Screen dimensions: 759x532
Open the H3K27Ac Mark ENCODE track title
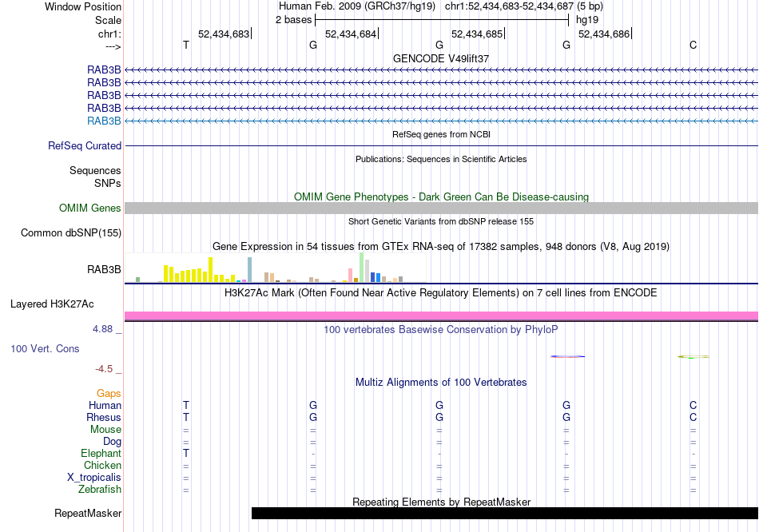tap(441, 293)
